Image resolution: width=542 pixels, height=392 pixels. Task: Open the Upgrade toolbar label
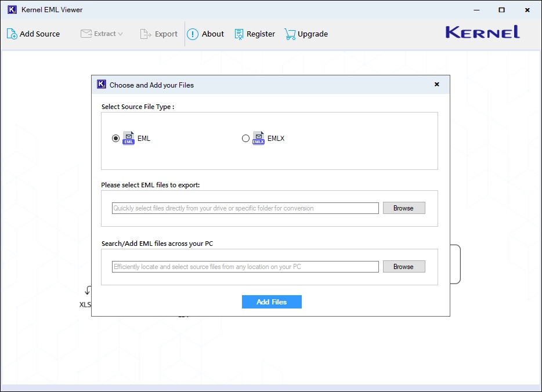pos(313,34)
